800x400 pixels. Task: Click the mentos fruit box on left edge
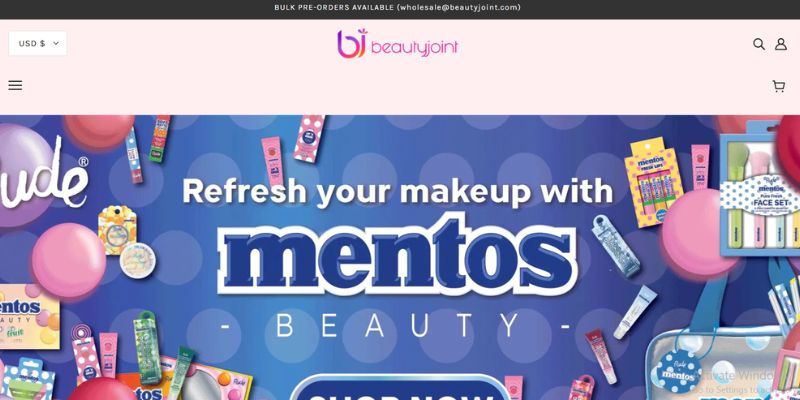coord(29,316)
